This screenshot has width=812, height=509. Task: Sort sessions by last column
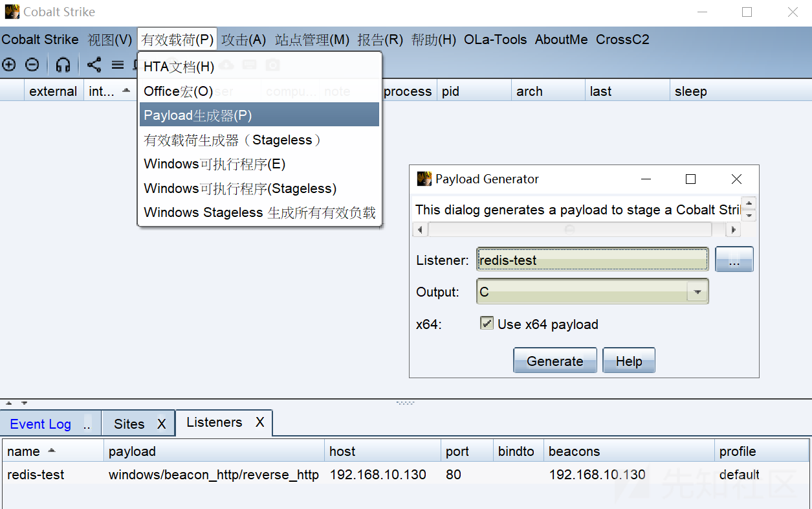(627, 91)
